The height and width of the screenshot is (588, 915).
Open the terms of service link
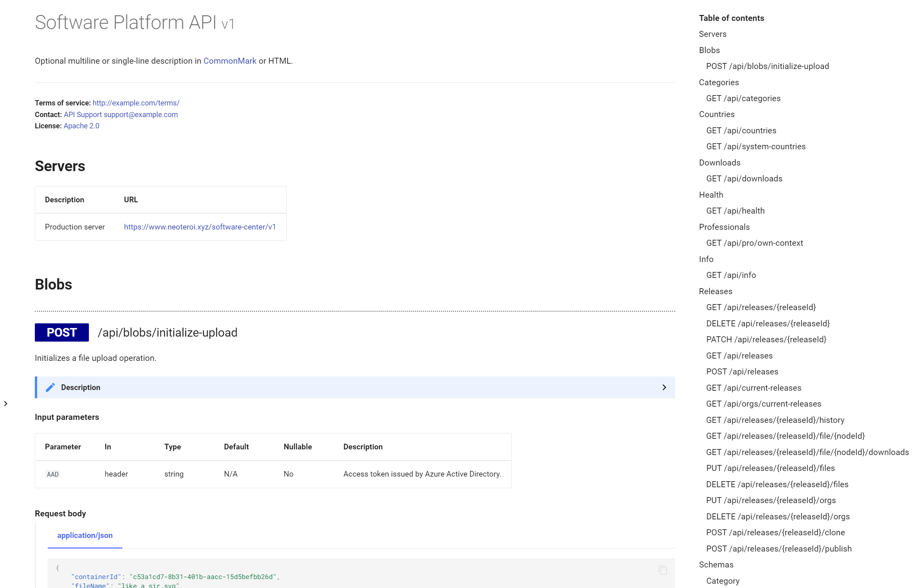136,103
